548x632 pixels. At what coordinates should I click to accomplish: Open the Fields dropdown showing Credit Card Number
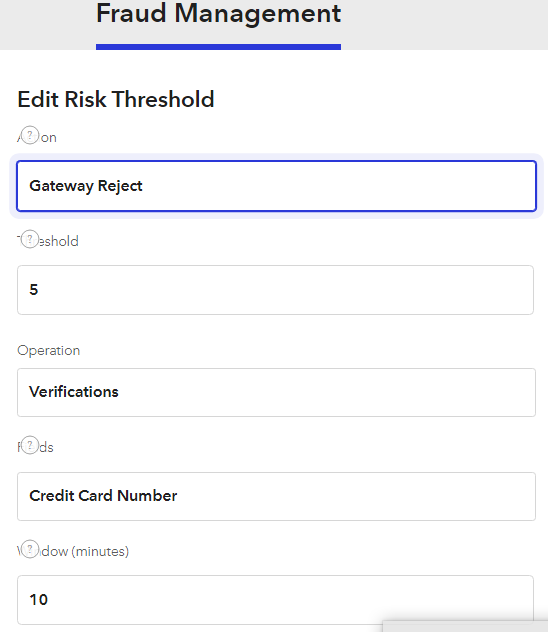click(276, 496)
